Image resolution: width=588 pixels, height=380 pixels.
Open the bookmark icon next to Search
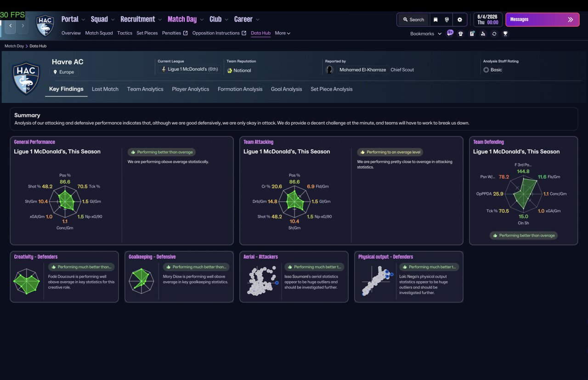tap(435, 20)
